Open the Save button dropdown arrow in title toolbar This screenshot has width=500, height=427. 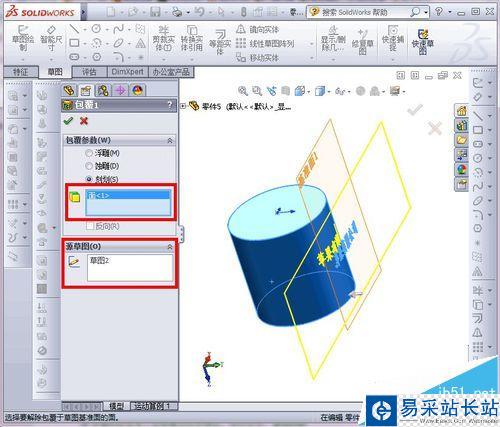point(165,13)
